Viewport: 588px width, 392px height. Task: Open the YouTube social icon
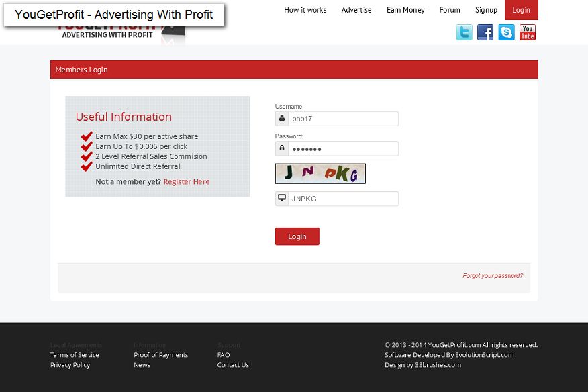[x=528, y=32]
